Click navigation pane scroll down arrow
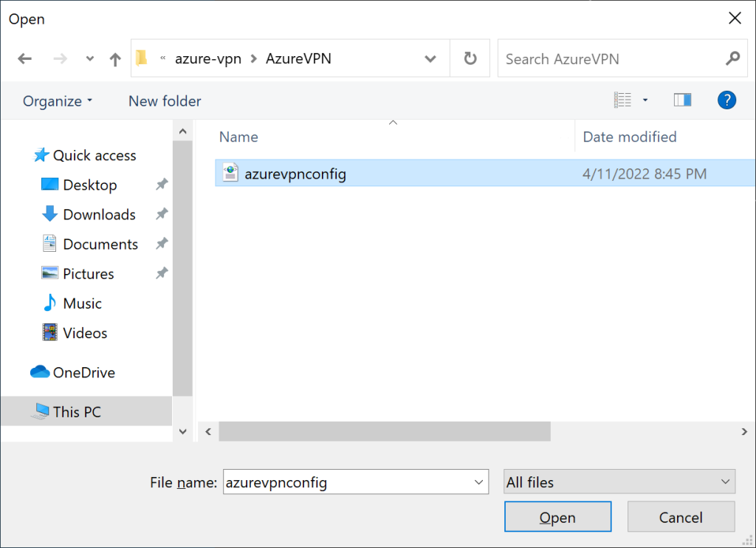756x548 pixels. (x=183, y=431)
